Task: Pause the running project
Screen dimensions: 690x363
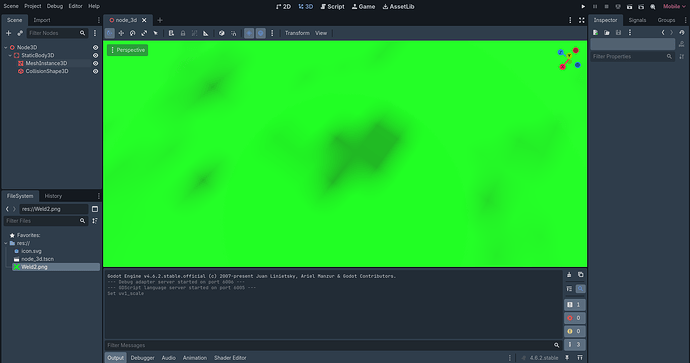Action: point(595,7)
